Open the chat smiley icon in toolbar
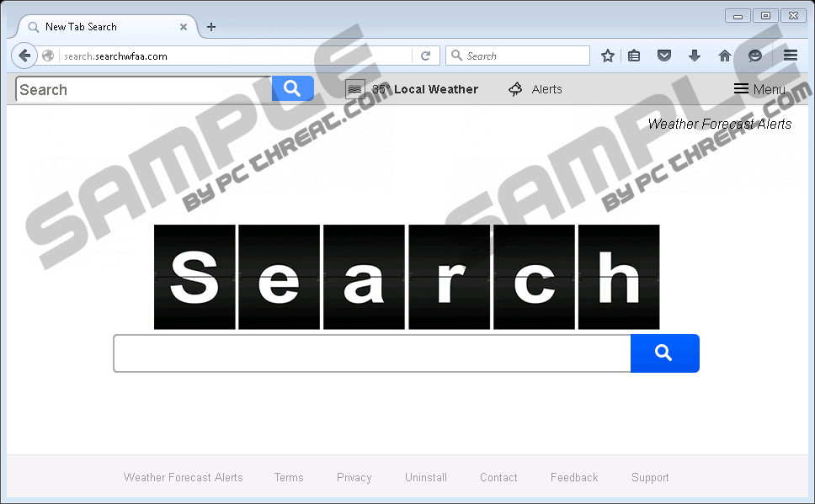The height and width of the screenshot is (504, 815). (755, 56)
